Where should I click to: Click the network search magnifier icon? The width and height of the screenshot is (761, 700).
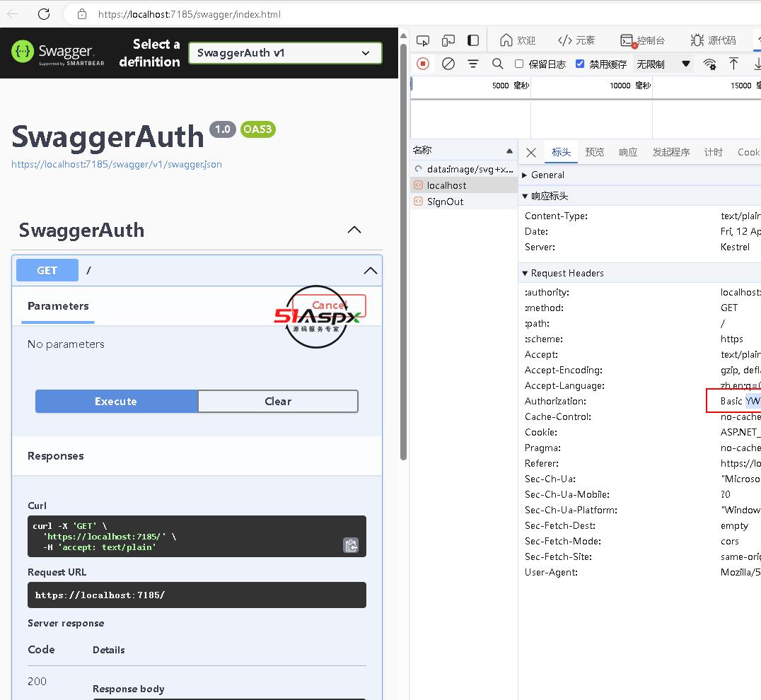pos(498,64)
